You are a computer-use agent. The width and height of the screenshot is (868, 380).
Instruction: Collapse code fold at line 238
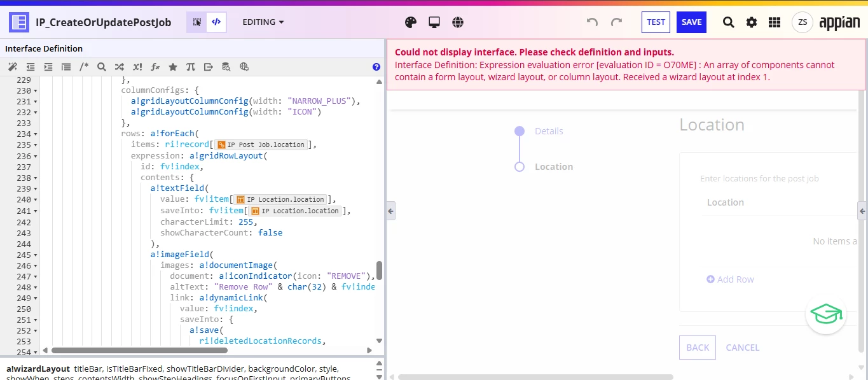point(35,178)
